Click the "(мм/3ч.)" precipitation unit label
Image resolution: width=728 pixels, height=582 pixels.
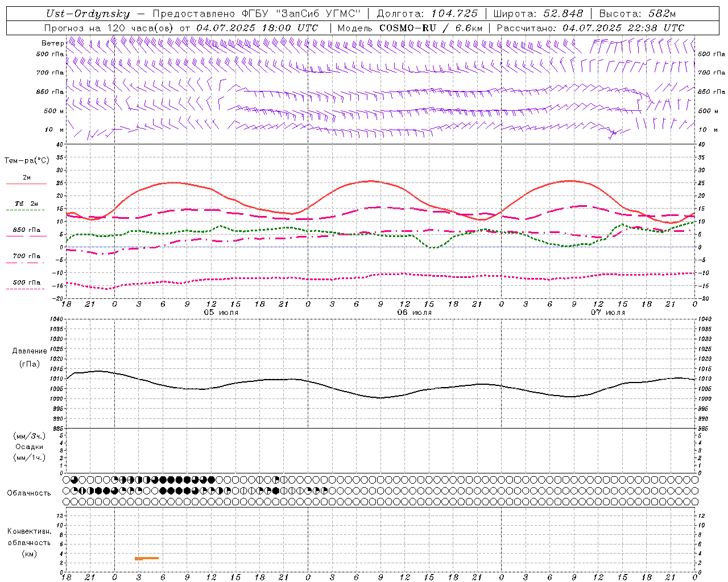pos(30,436)
